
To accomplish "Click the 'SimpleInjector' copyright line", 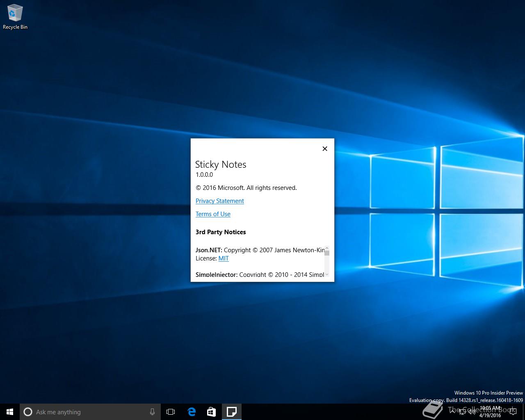I will coord(260,274).
